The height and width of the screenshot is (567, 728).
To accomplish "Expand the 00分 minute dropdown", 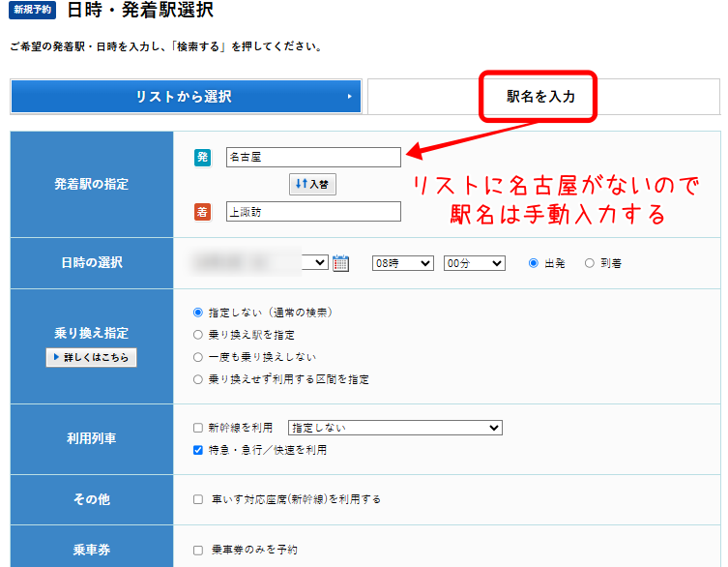I will (474, 263).
